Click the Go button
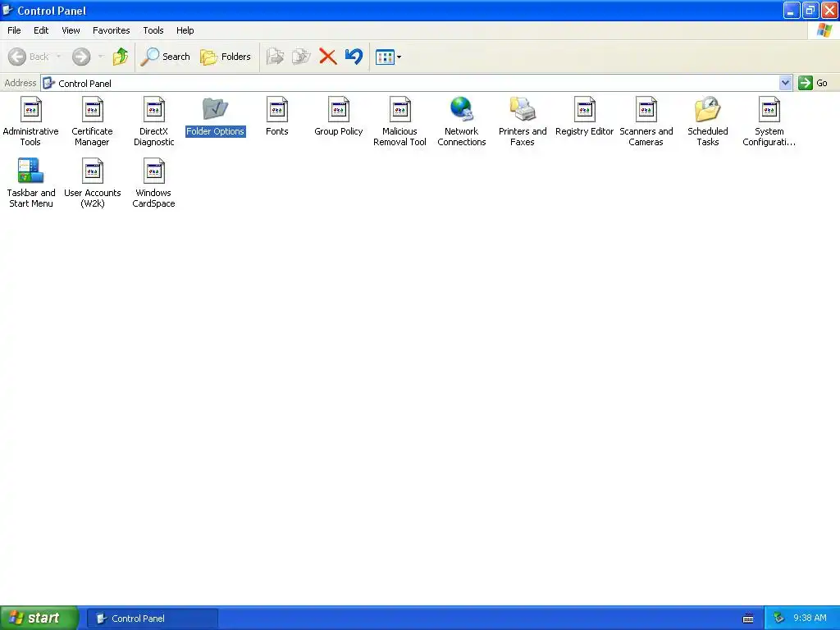The height and width of the screenshot is (630, 840). (x=813, y=83)
